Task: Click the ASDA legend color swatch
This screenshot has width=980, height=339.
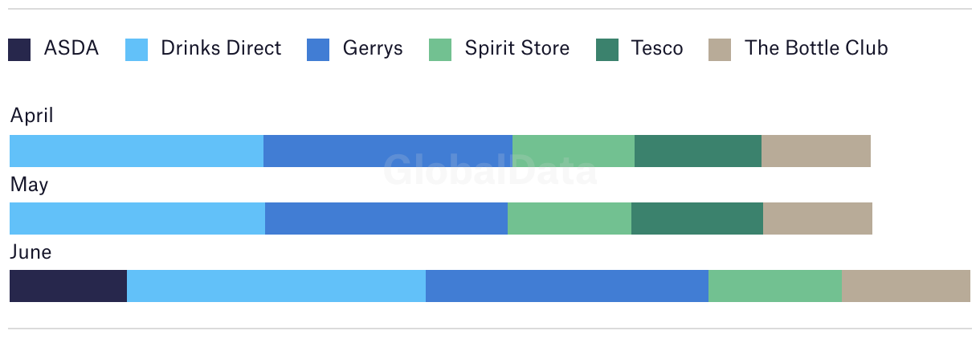Action: pyautogui.click(x=19, y=50)
